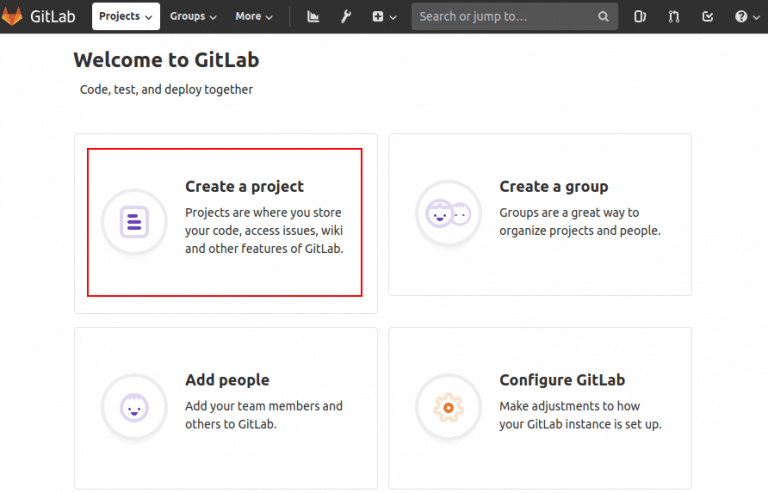Click the Create a group faces icon
Image resolution: width=768 pixels, height=493 pixels.
point(448,213)
